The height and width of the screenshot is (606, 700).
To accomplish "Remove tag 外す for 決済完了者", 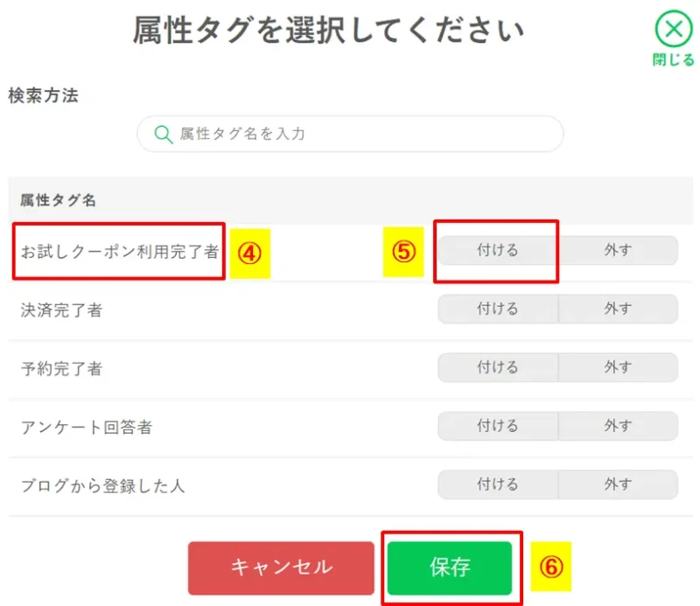I will (x=619, y=309).
